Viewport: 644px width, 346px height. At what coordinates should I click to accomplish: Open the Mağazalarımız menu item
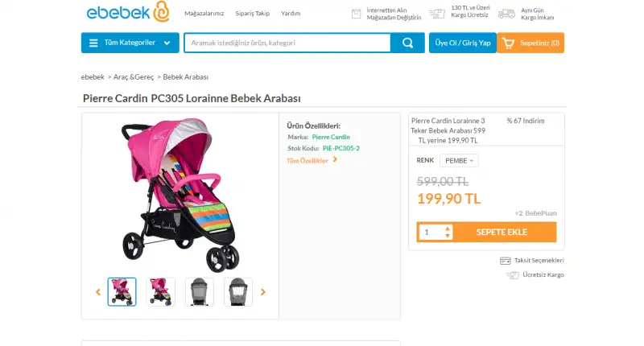204,14
